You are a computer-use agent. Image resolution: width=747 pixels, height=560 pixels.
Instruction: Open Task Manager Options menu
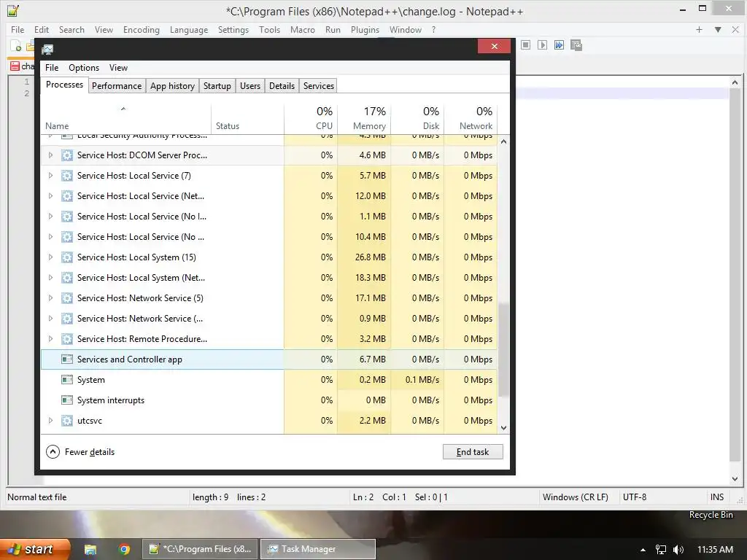(x=84, y=68)
